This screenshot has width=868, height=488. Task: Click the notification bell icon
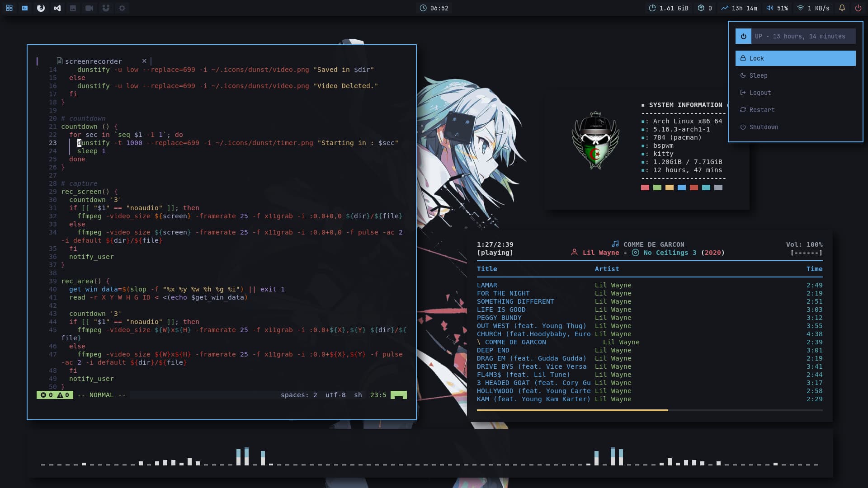click(x=842, y=8)
